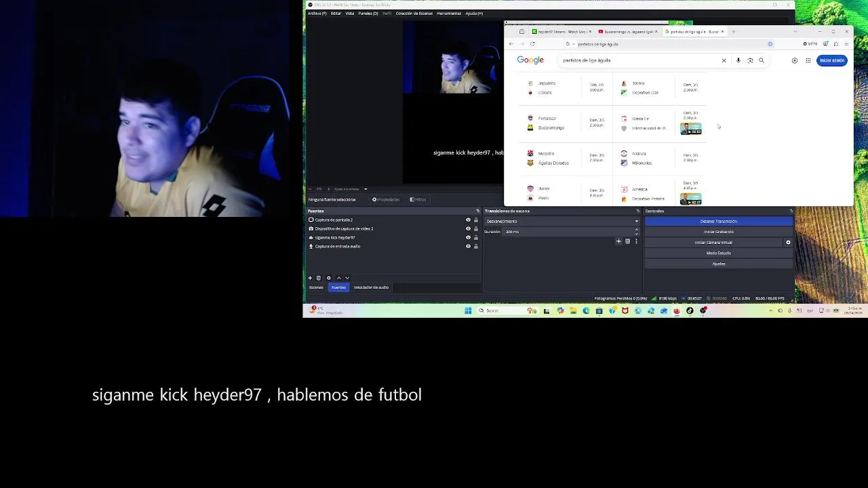Toggle visibility of Captura de pantalla 2 source
Image resolution: width=868 pixels, height=488 pixels.
(x=468, y=220)
